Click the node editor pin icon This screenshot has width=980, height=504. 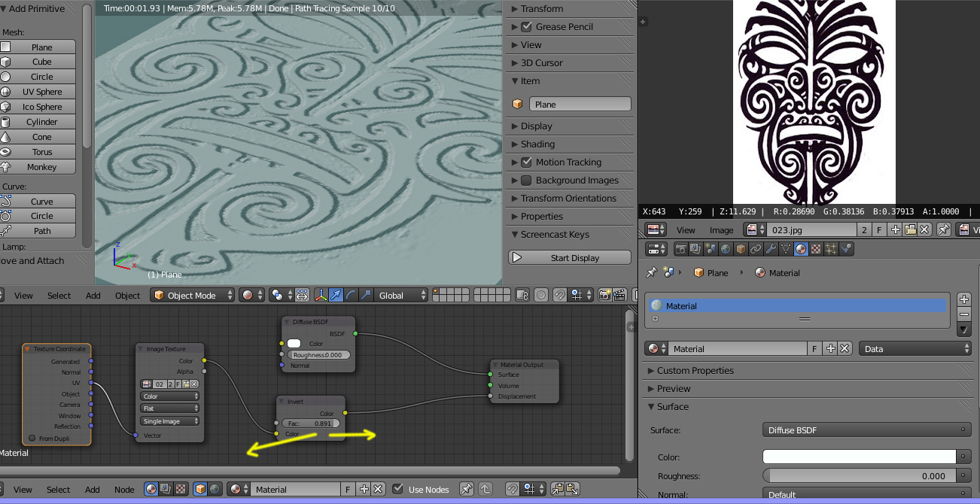pos(466,490)
